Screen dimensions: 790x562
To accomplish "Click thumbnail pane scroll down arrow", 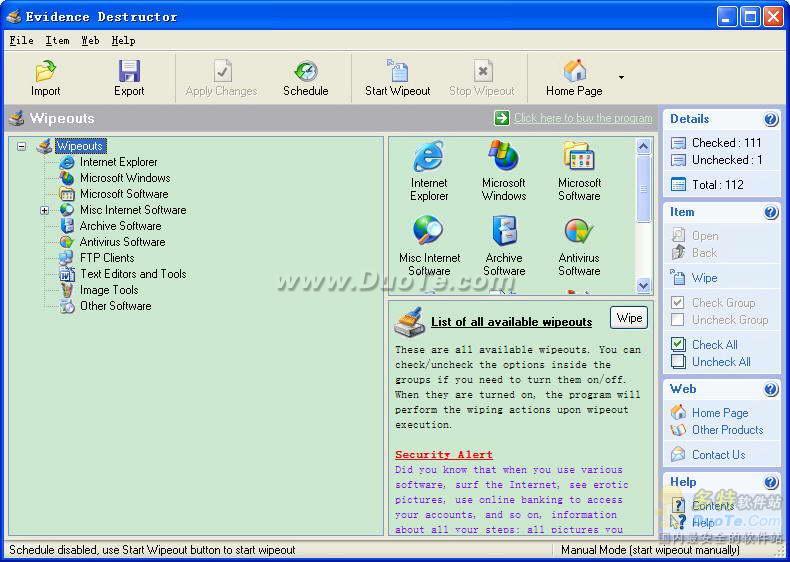I will click(643, 285).
